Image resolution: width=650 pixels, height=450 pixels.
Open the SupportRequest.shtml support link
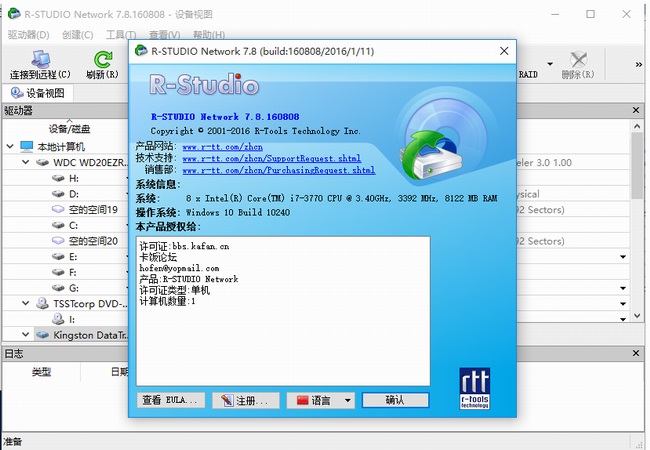point(271,158)
